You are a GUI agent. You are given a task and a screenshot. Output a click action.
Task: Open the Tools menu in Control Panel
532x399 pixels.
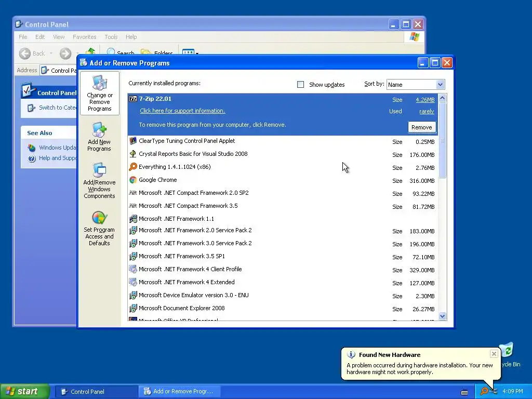click(111, 37)
